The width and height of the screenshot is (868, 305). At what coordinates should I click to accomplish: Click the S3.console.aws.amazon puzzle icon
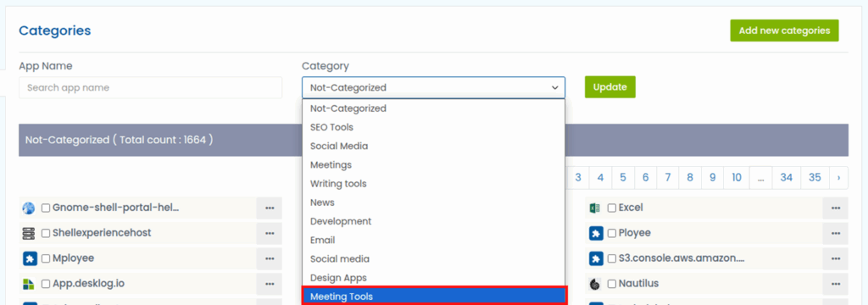596,258
